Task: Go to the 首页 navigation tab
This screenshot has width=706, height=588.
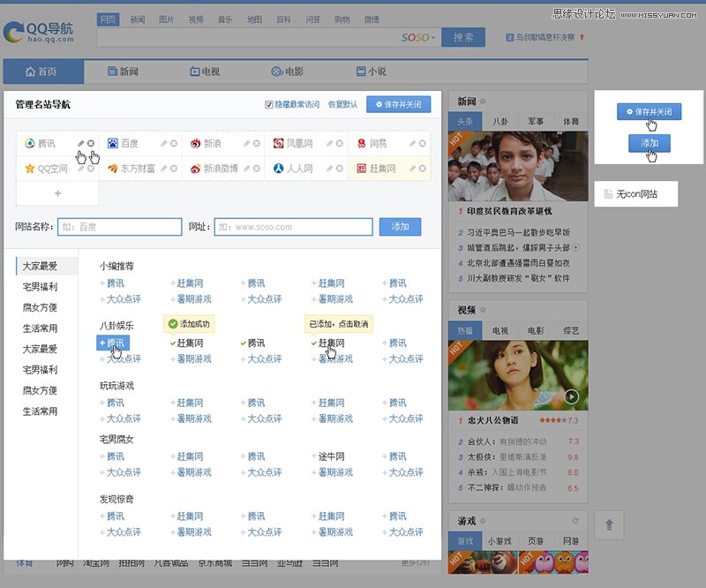Action: pyautogui.click(x=43, y=72)
